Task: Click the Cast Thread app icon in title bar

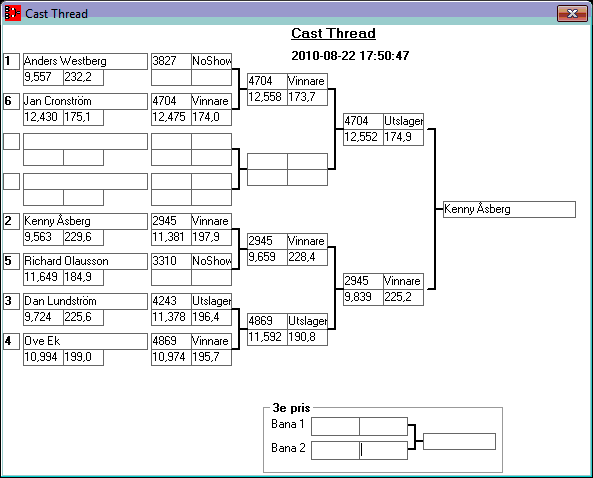Action: coord(12,13)
